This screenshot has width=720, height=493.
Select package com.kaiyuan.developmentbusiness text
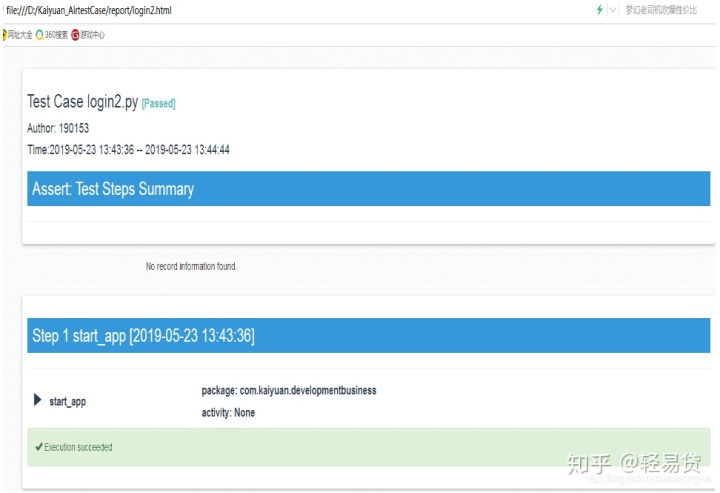(x=289, y=391)
